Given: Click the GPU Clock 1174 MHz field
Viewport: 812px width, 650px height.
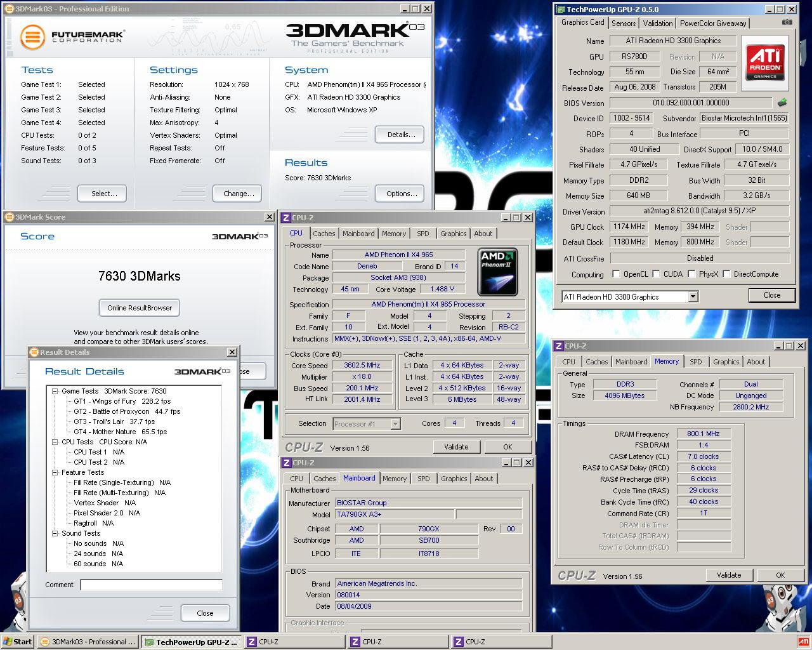Looking at the screenshot, I should 629,227.
